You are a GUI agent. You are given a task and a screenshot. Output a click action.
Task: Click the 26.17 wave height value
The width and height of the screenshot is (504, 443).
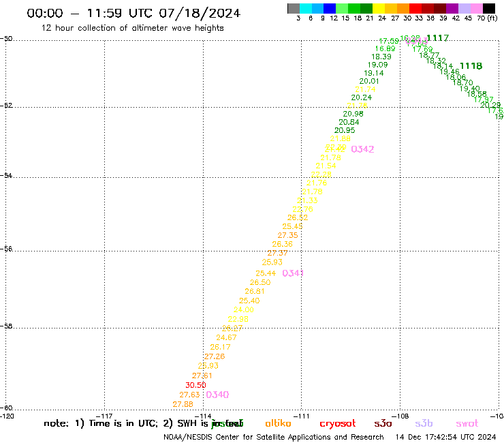pos(220,347)
